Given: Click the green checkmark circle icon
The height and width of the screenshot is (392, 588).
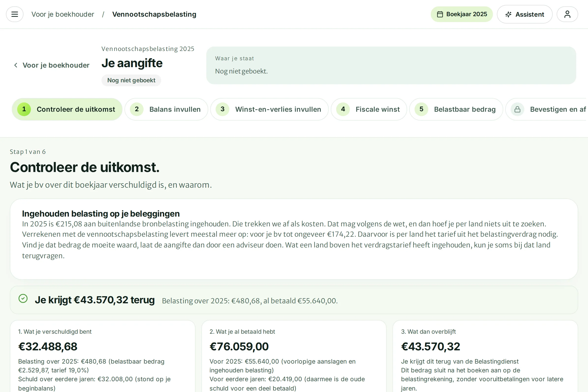Looking at the screenshot, I should (23, 298).
